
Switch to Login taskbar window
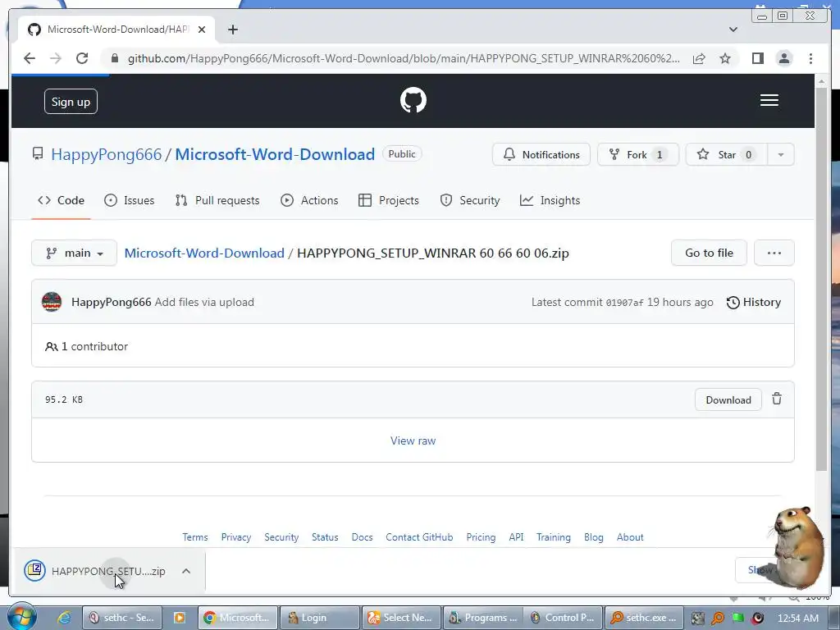319,618
